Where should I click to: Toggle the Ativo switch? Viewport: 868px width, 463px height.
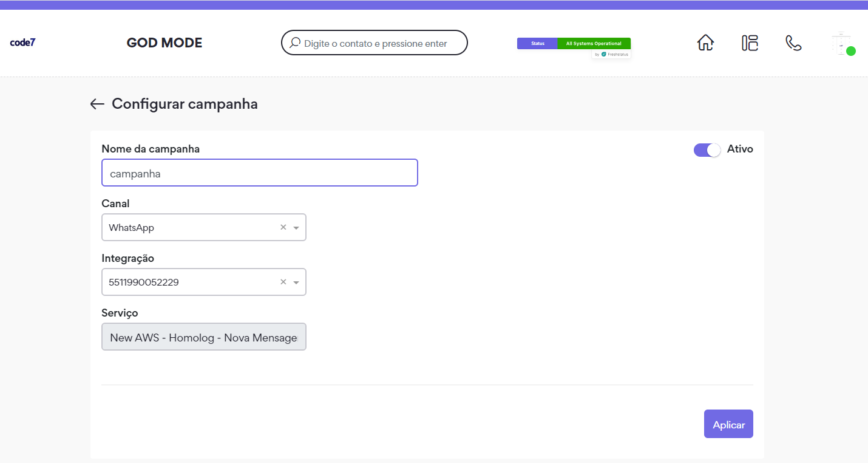pyautogui.click(x=707, y=149)
